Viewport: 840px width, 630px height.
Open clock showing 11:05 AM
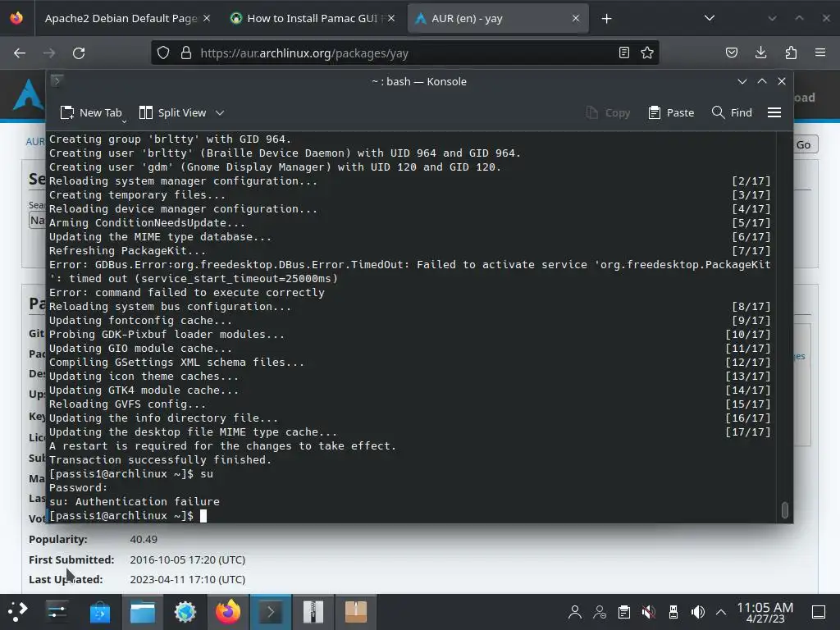[765, 612]
